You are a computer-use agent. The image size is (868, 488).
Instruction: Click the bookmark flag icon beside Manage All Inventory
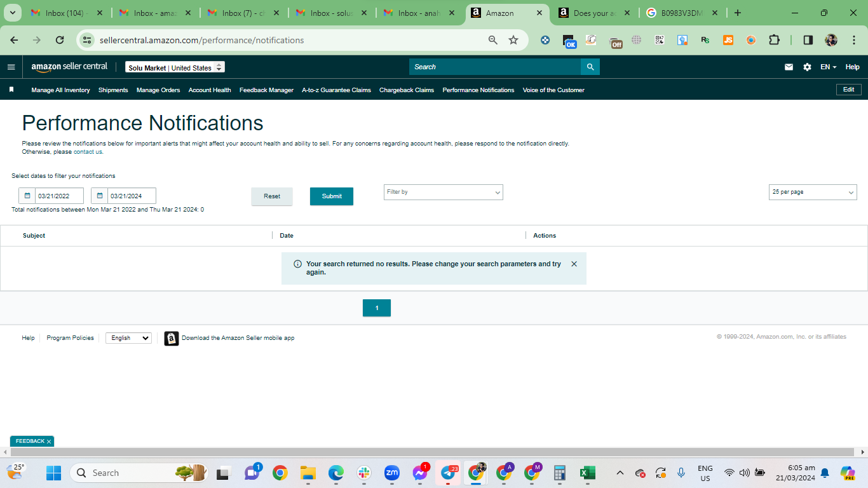tap(11, 90)
